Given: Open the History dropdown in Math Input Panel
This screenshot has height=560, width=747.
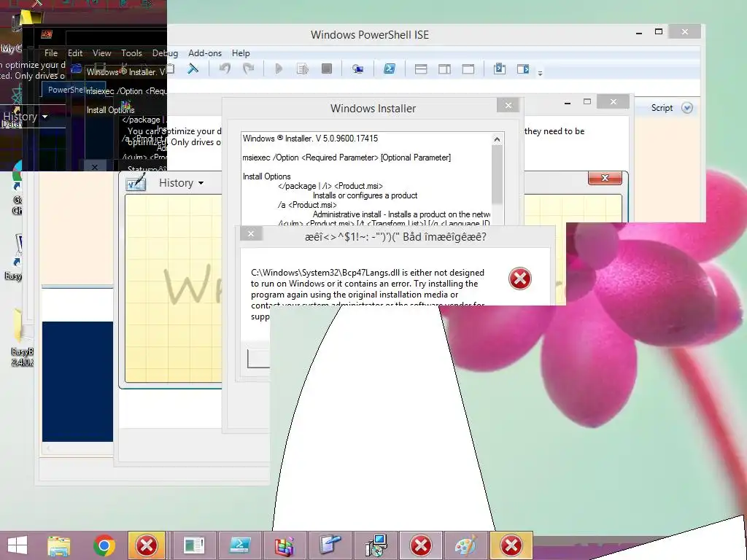Looking at the screenshot, I should (181, 183).
